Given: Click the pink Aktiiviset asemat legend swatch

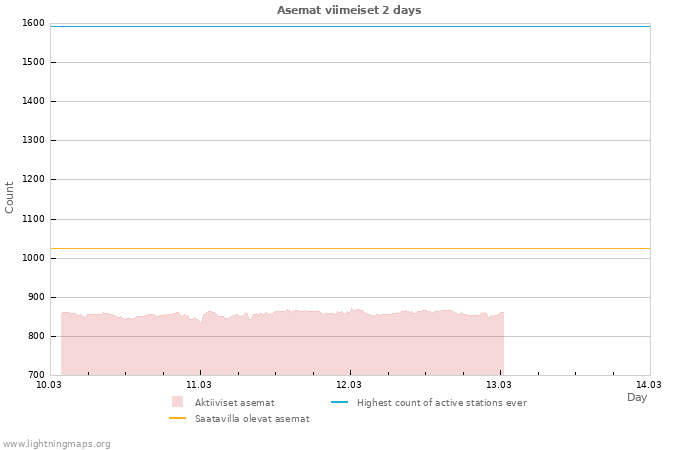Looking at the screenshot, I should 177,402.
